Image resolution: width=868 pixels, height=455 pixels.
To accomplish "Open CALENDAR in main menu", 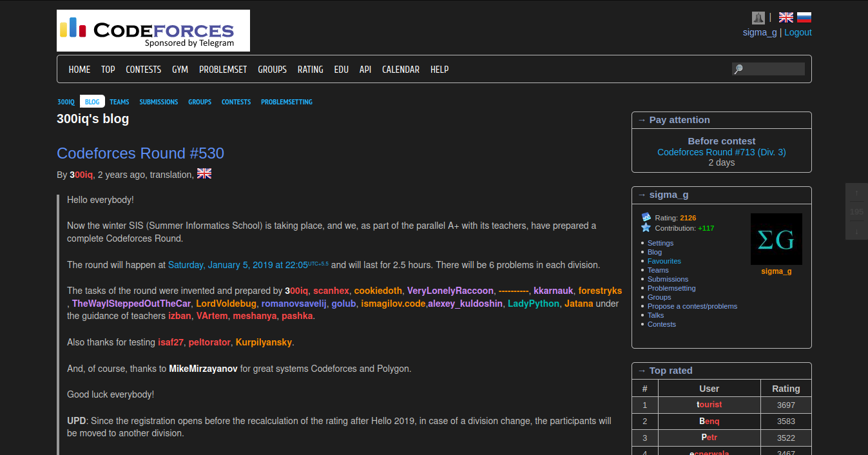I will [401, 69].
